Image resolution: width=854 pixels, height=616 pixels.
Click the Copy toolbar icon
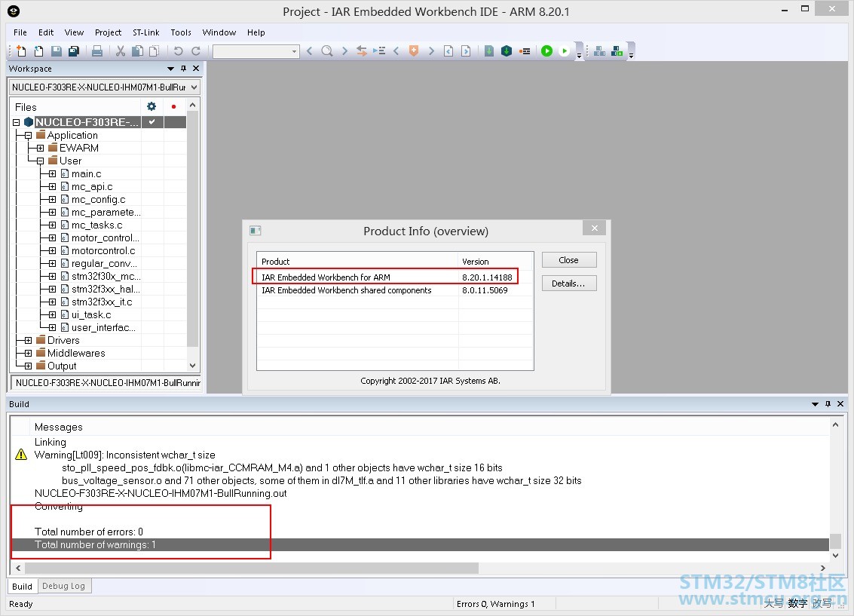pos(138,51)
